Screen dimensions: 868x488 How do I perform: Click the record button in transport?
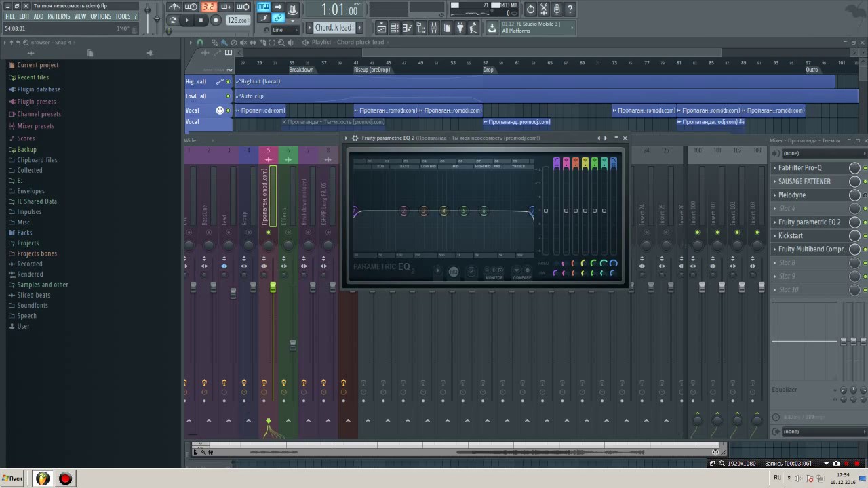point(216,20)
